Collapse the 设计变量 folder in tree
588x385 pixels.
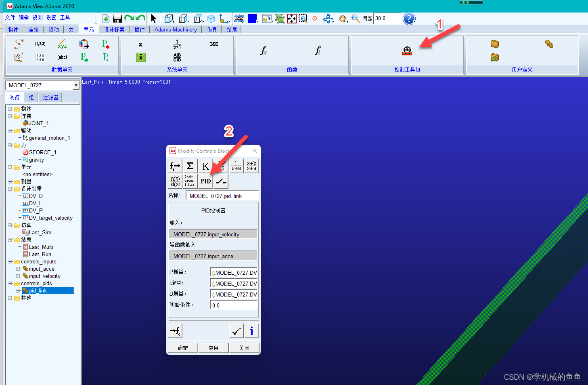tap(10, 189)
